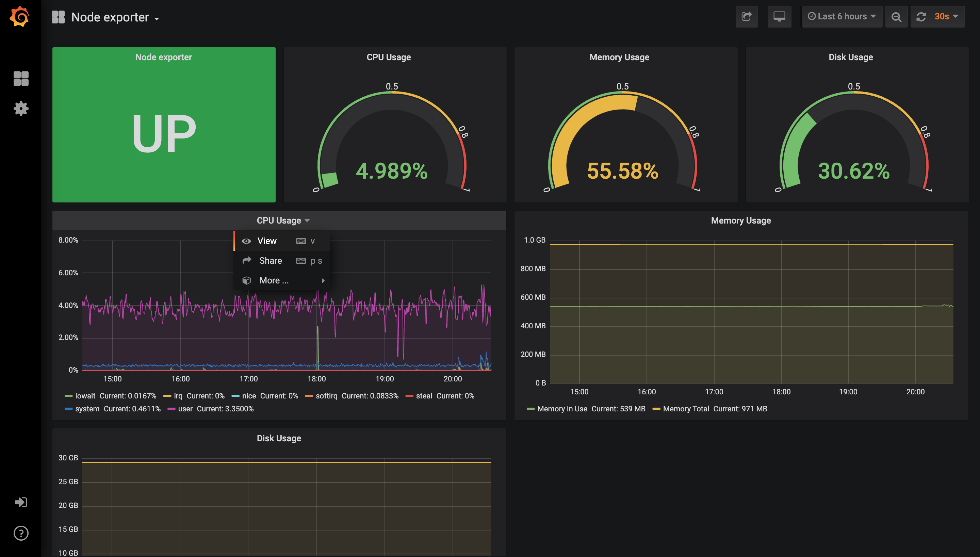Open Configuration gear icon in sidebar

(21, 109)
